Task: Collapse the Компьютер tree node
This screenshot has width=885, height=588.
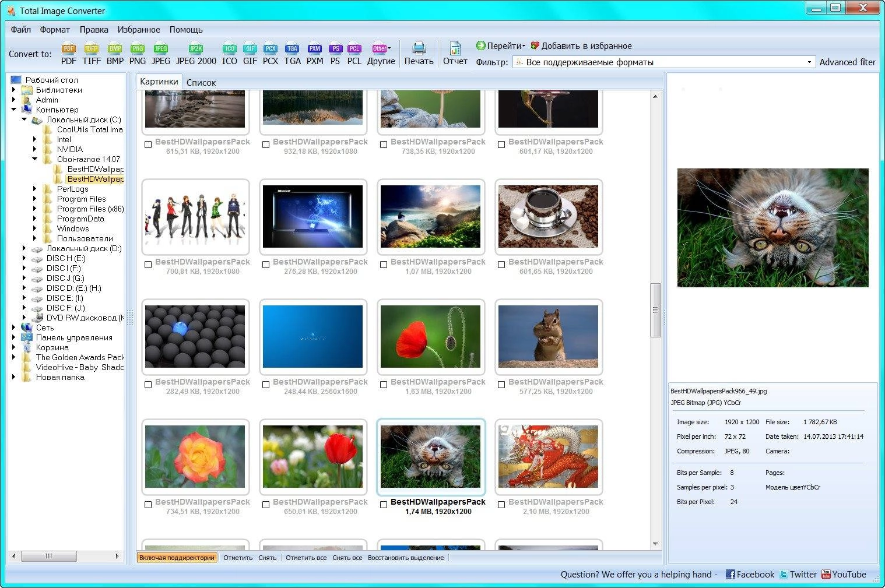Action: pos(13,110)
